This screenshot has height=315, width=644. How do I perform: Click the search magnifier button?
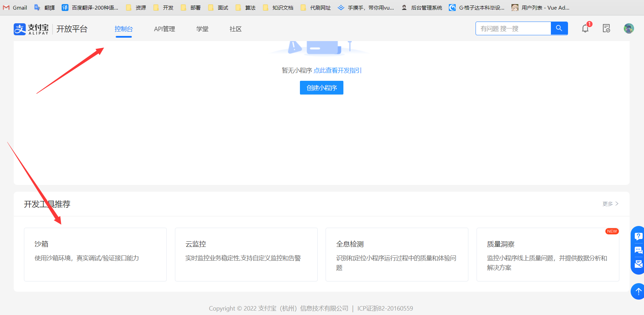pos(559,28)
